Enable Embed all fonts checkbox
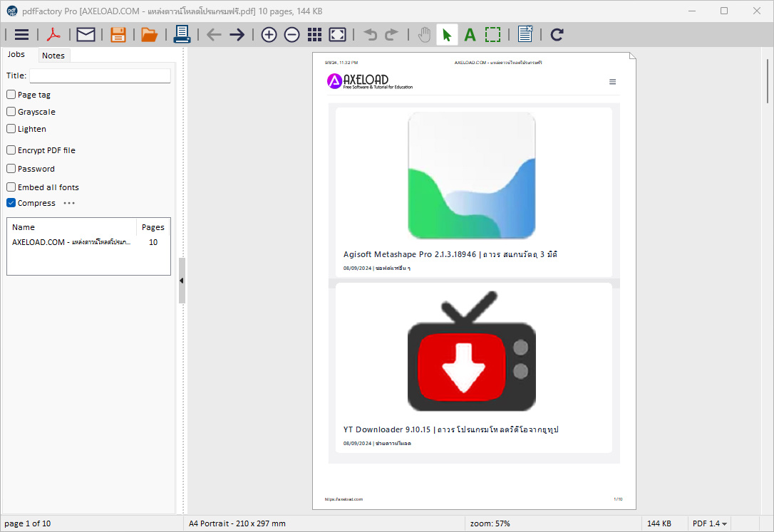Image resolution: width=774 pixels, height=532 pixels. [x=11, y=187]
